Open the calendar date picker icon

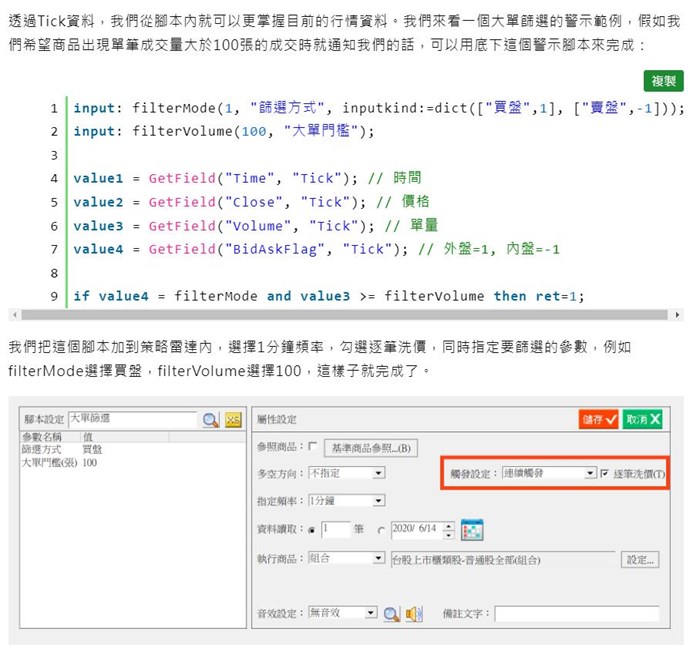point(472,529)
